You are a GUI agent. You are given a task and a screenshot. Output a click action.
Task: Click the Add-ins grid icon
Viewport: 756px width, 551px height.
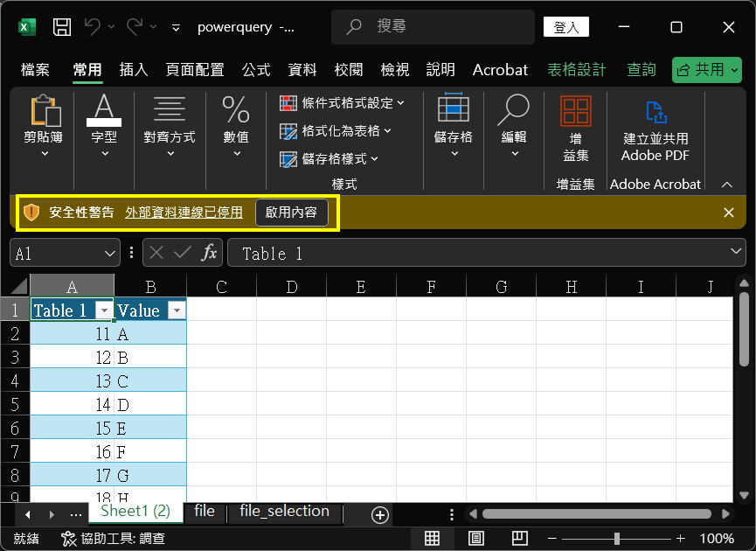[575, 112]
